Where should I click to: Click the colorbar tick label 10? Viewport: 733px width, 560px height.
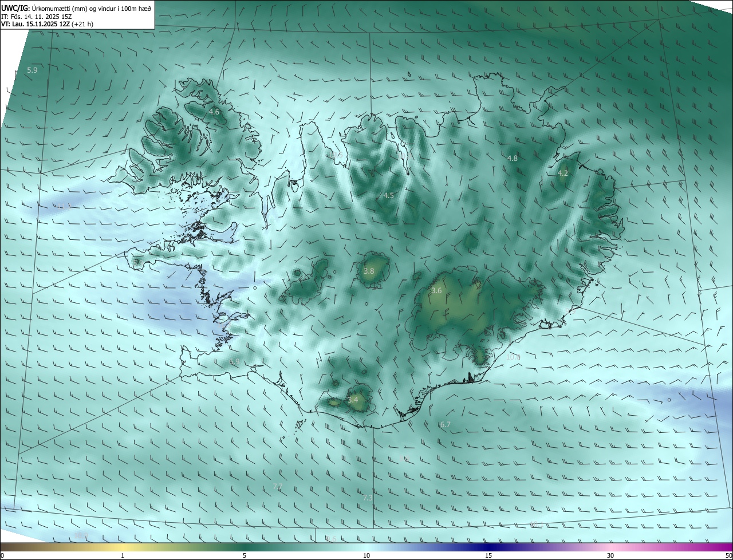pos(366,556)
